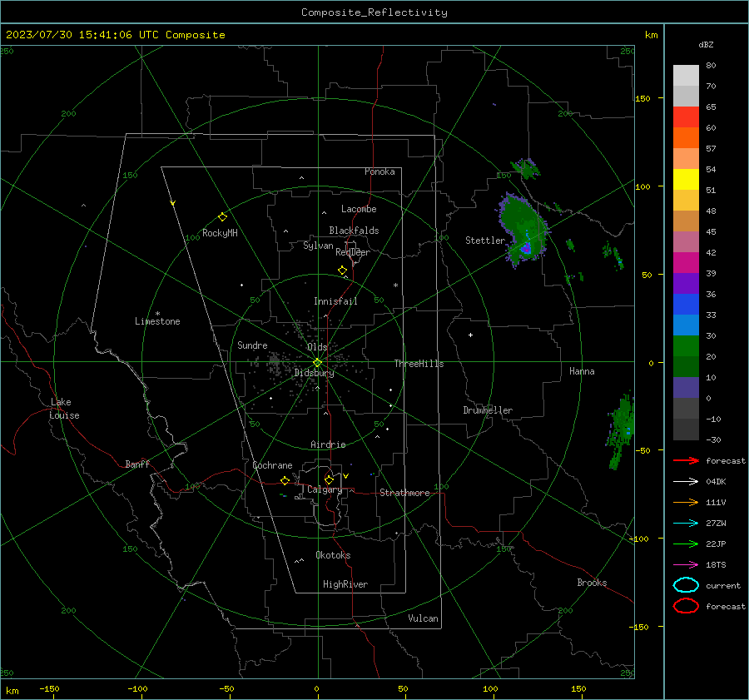The height and width of the screenshot is (700, 749).
Task: Click the magenta 18TS arrow legend icon
Action: point(686,565)
